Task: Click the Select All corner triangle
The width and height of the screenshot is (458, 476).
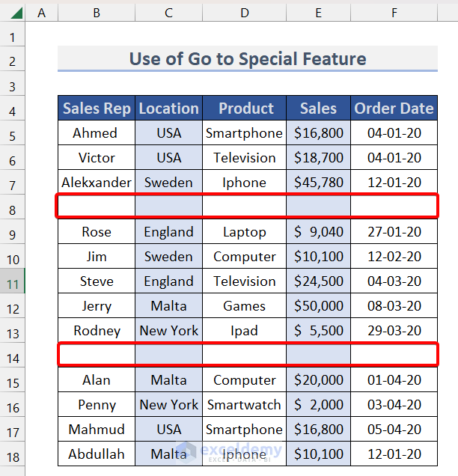Action: [x=13, y=13]
